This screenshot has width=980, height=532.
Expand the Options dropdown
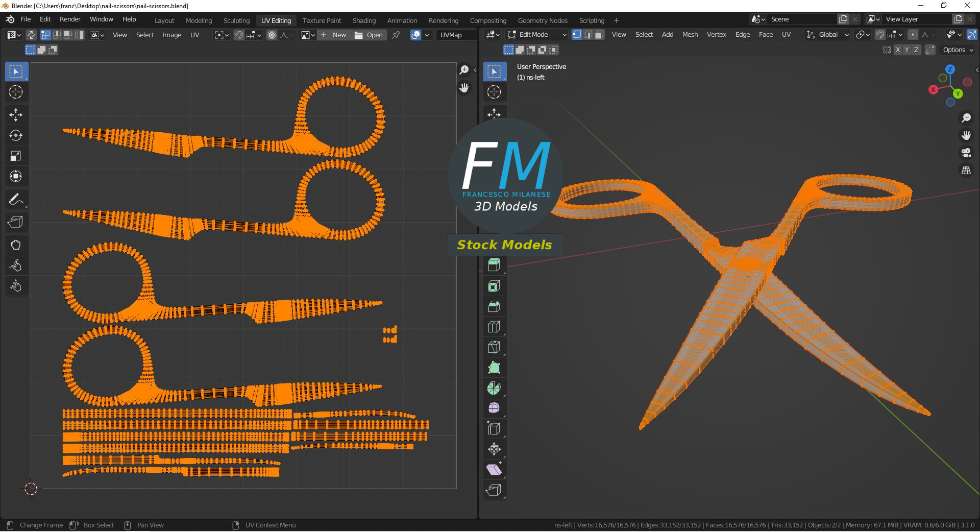pos(958,50)
